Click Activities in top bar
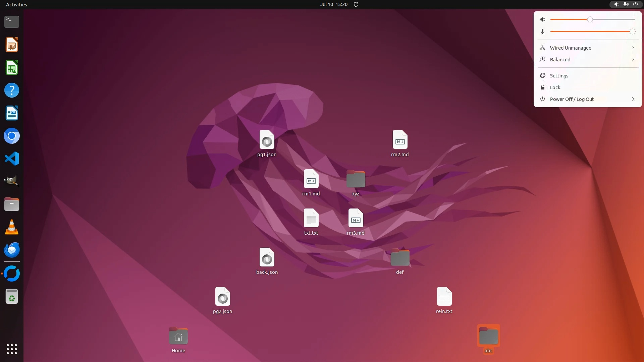644x362 pixels. (16, 4)
